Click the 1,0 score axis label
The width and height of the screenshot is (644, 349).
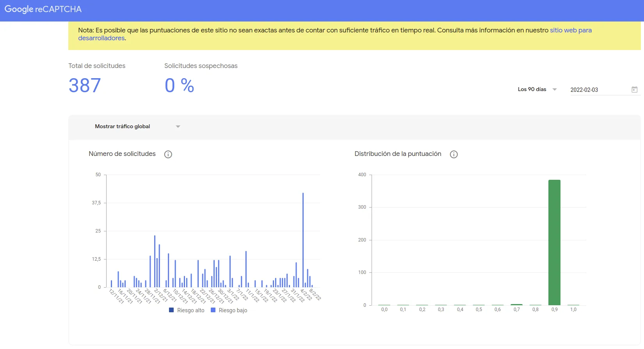click(573, 310)
